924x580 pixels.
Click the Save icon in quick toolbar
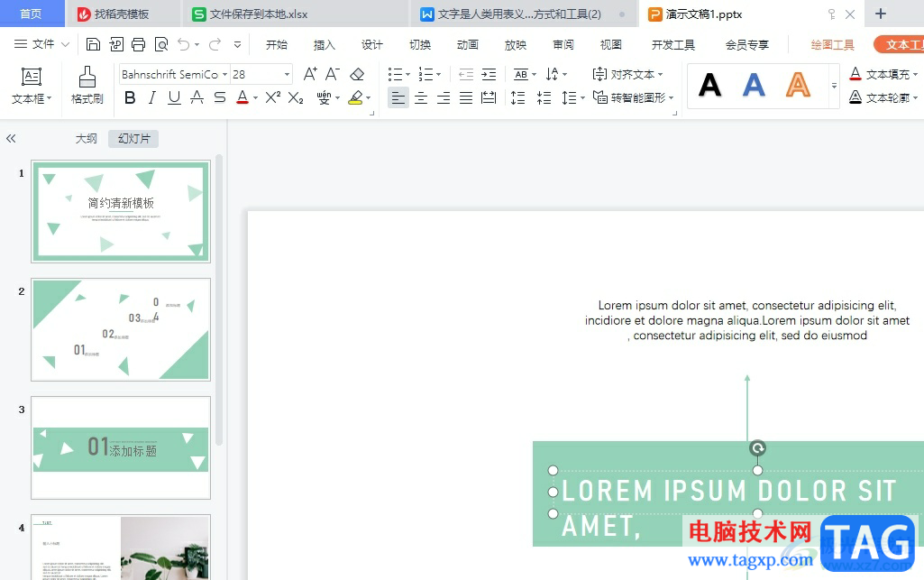93,44
